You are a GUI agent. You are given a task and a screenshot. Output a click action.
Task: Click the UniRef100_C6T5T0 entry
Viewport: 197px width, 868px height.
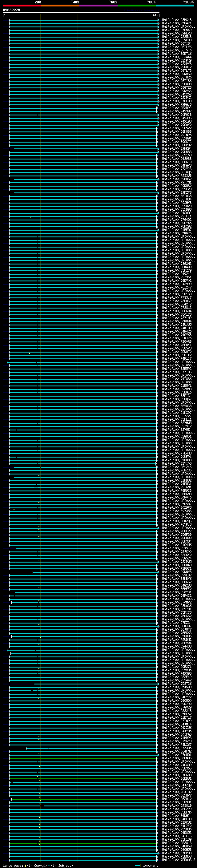pyautogui.click(x=177, y=50)
